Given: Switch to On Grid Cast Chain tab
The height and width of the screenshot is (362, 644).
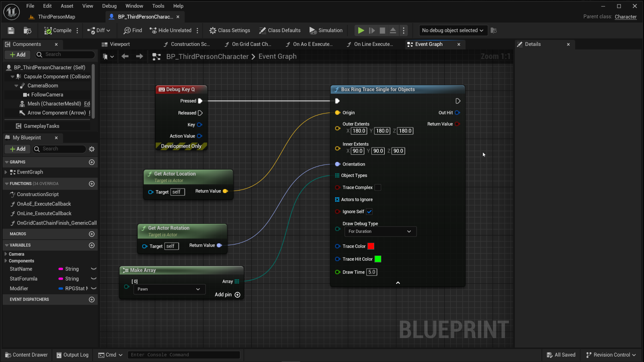Looking at the screenshot, I should point(248,44).
